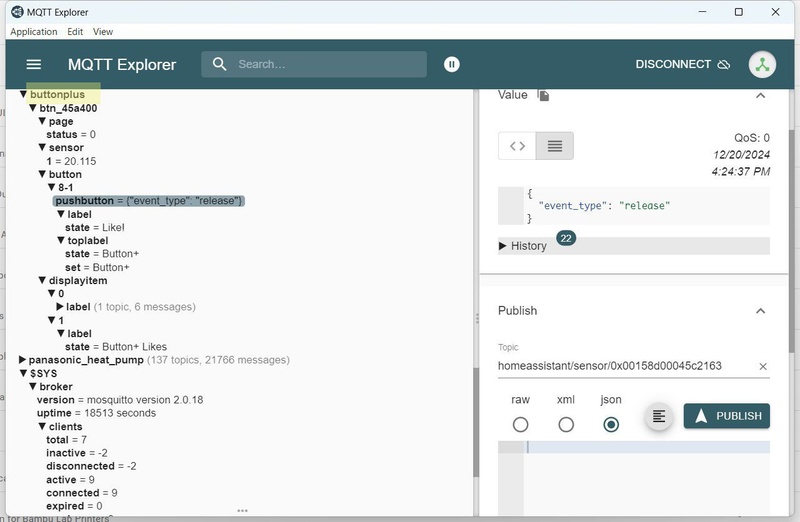
Task: Copy value with the clipboard icon
Action: click(x=543, y=95)
